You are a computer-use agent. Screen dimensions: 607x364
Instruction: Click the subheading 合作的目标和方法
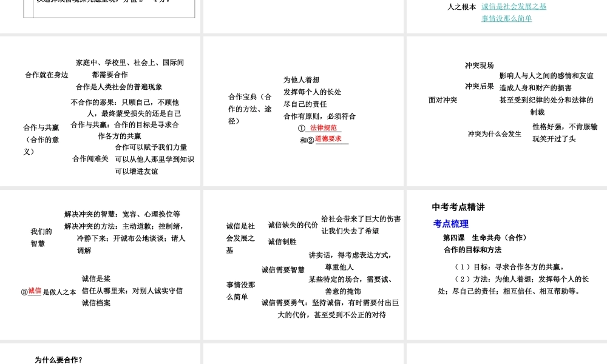point(472,250)
